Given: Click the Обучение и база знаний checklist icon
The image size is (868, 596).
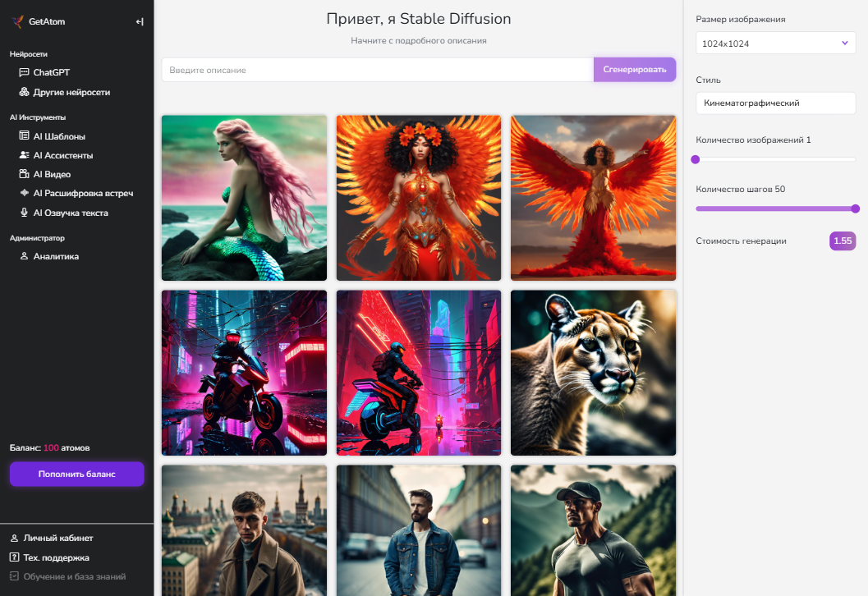Looking at the screenshot, I should click(15, 576).
